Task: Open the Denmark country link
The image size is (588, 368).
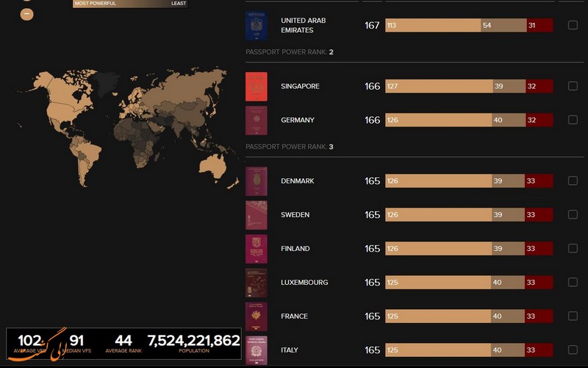Action: (298, 180)
